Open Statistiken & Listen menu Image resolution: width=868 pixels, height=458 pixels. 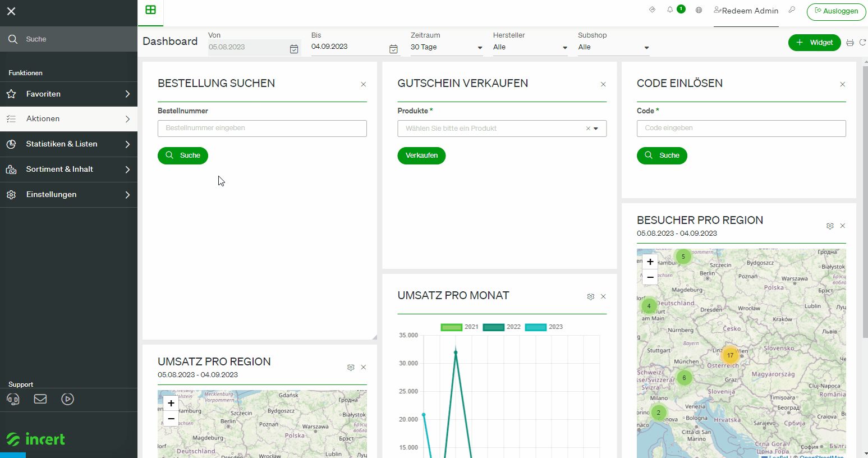(x=68, y=144)
